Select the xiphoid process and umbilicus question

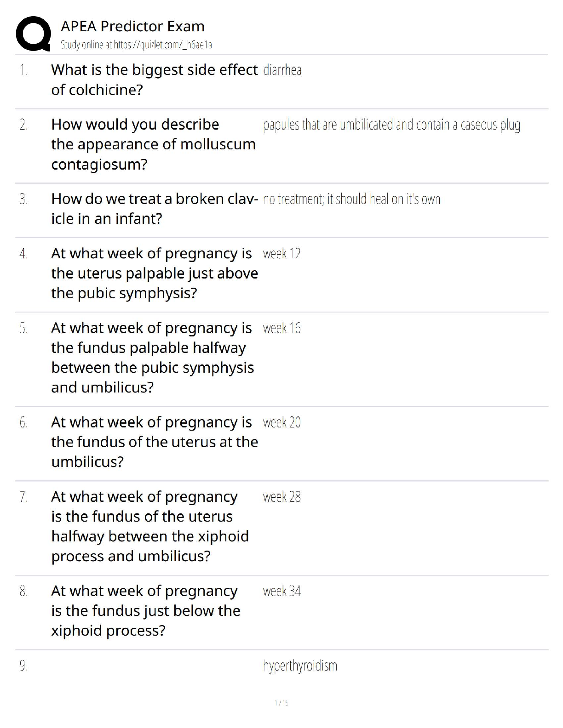click(150, 527)
